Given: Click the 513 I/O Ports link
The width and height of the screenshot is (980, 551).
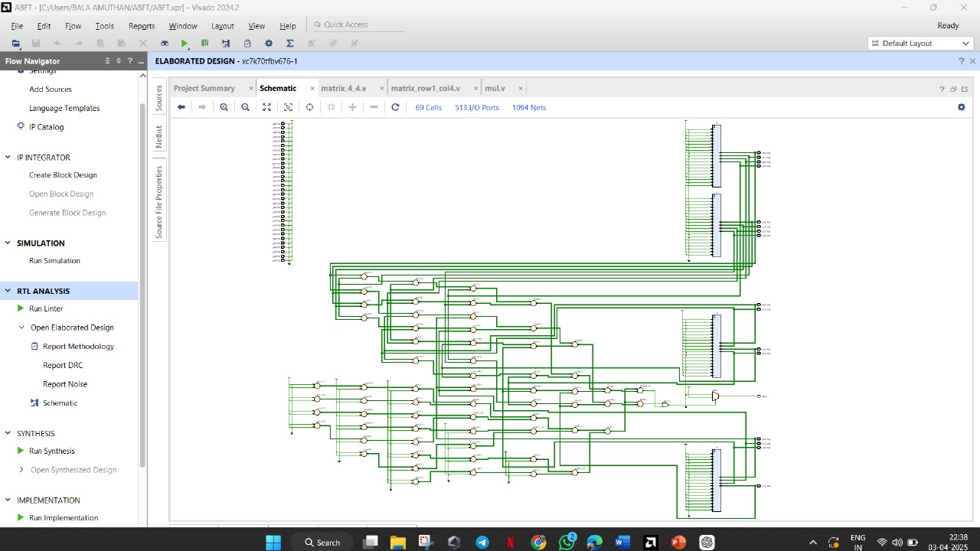Looking at the screenshot, I should tap(476, 108).
